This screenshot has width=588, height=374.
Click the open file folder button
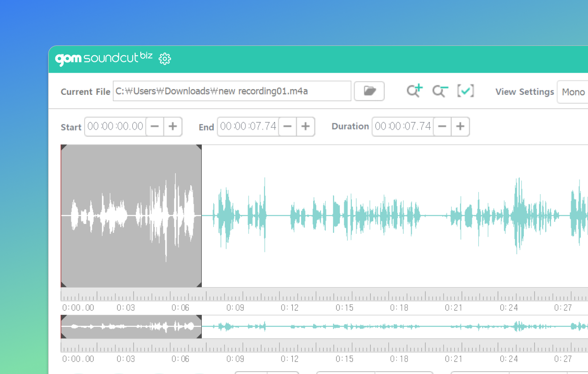[x=369, y=91]
